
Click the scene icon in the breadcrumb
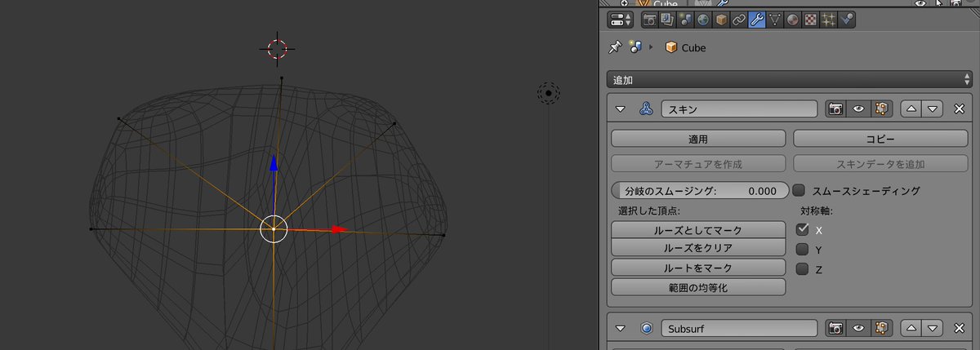635,47
